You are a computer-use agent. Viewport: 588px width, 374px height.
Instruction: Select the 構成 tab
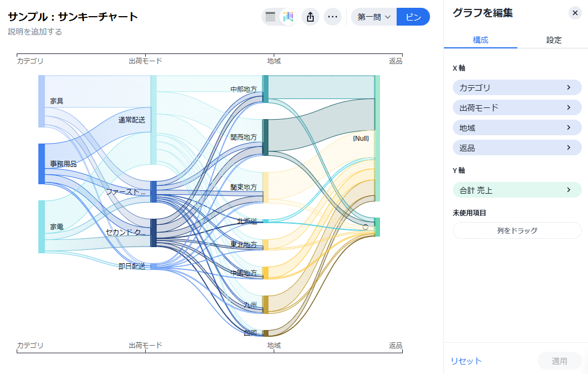pos(481,40)
